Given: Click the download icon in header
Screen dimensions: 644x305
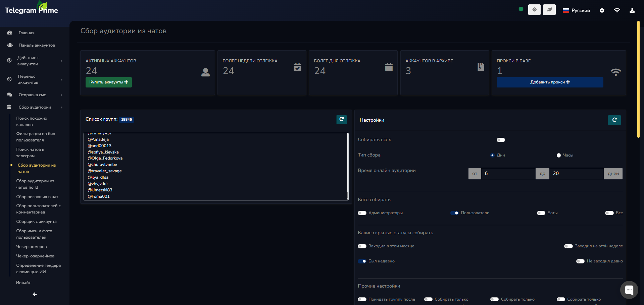Looking at the screenshot, I should [x=632, y=10].
